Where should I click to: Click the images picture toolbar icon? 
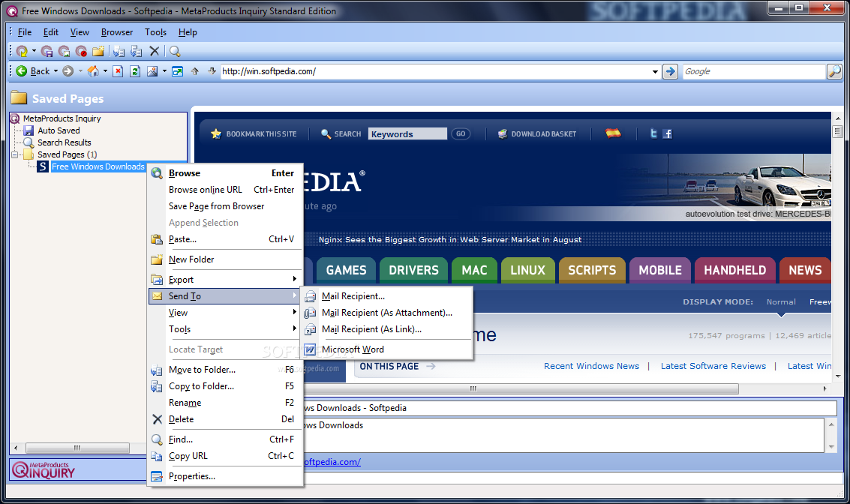coord(152,71)
